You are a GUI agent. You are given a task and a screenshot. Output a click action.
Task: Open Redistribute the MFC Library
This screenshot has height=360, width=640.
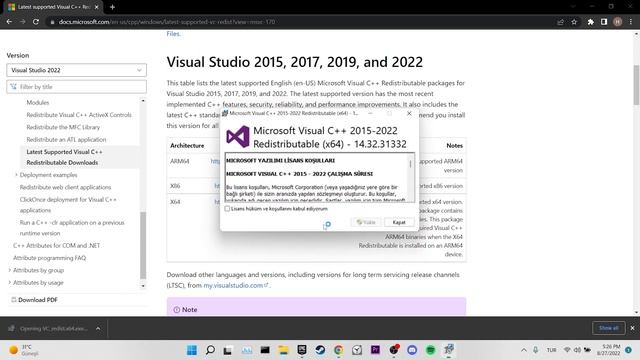(63, 127)
